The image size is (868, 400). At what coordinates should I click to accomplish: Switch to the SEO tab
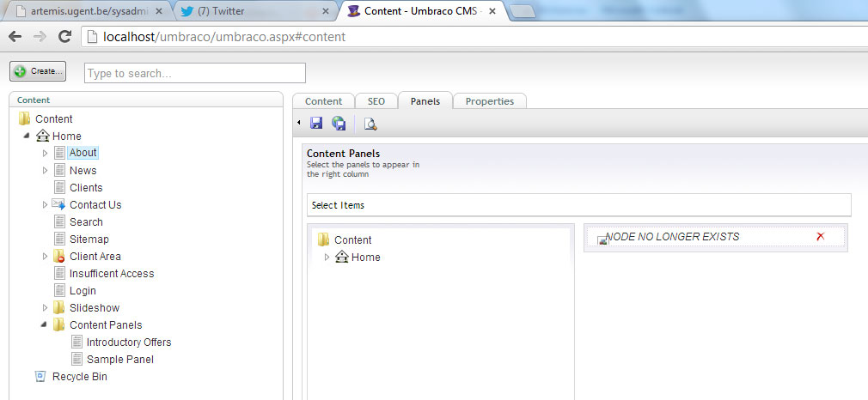coord(376,101)
